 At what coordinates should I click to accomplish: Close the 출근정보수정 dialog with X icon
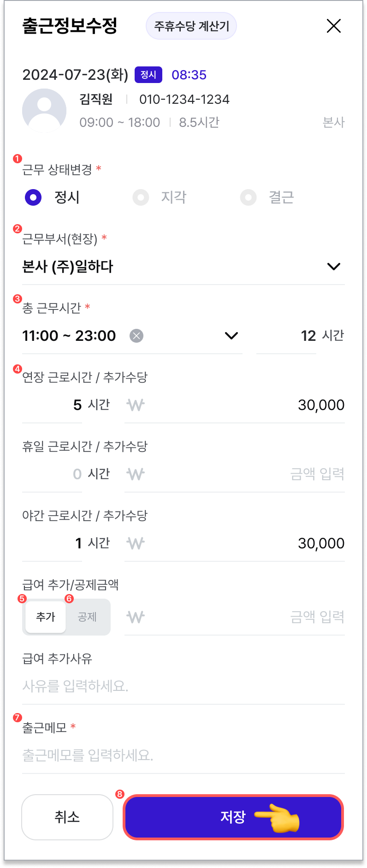click(x=334, y=26)
